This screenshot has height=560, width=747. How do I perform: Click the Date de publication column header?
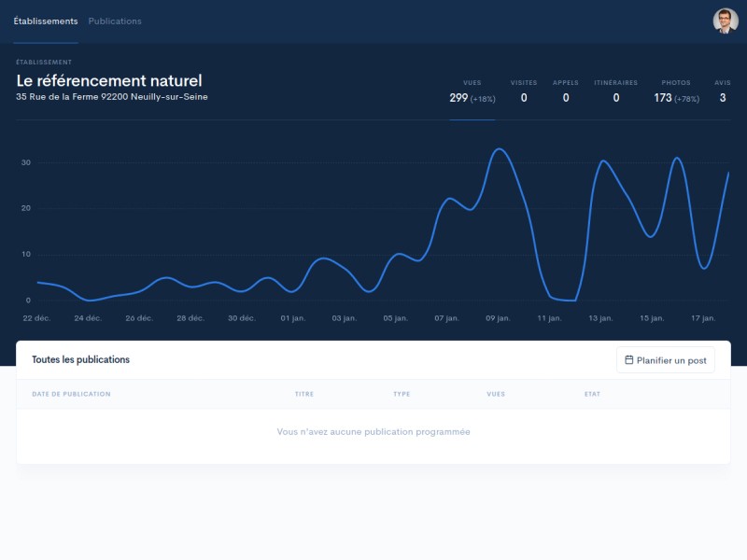(x=72, y=394)
